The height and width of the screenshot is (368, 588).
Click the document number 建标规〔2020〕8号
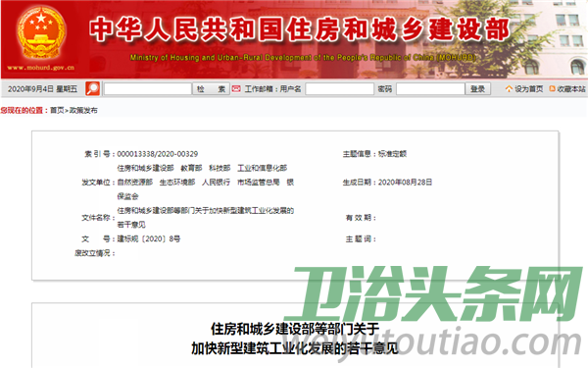[149, 238]
